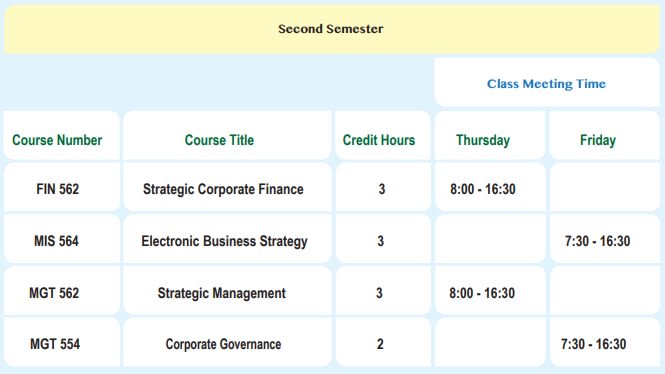Click MGT 554 Friday time 7:30 - 16:30

coord(593,344)
